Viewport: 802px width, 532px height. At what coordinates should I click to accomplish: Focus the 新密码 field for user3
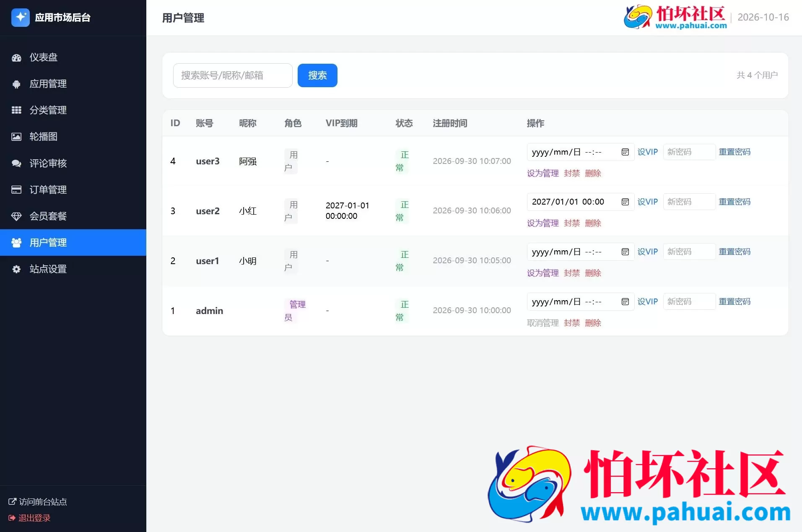coord(689,152)
